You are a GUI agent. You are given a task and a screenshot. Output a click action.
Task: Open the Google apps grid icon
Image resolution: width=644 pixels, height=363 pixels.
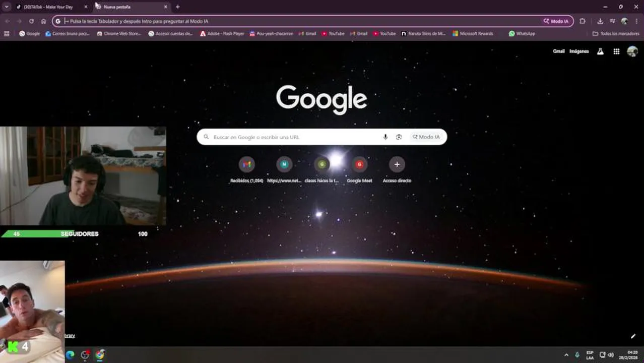[616, 51]
